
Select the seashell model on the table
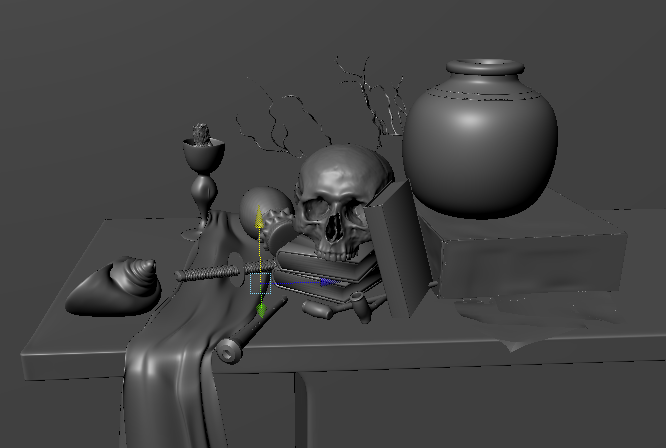pyautogui.click(x=115, y=287)
